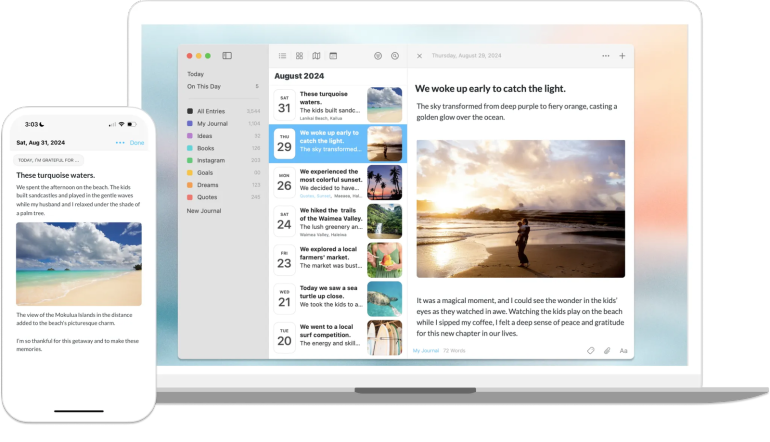Screen dimensions: 770x442
Task: Toggle the sidebar panel icon
Action: pyautogui.click(x=227, y=55)
